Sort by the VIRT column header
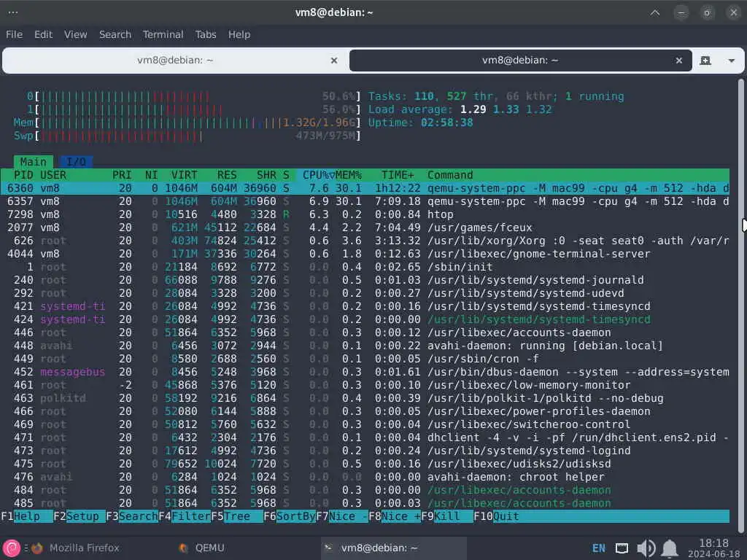 184,175
